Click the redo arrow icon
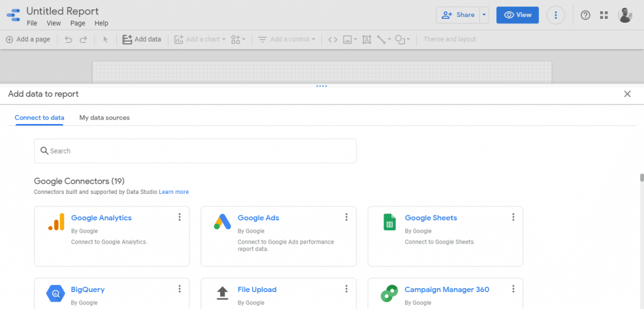This screenshot has height=309, width=644. click(84, 40)
